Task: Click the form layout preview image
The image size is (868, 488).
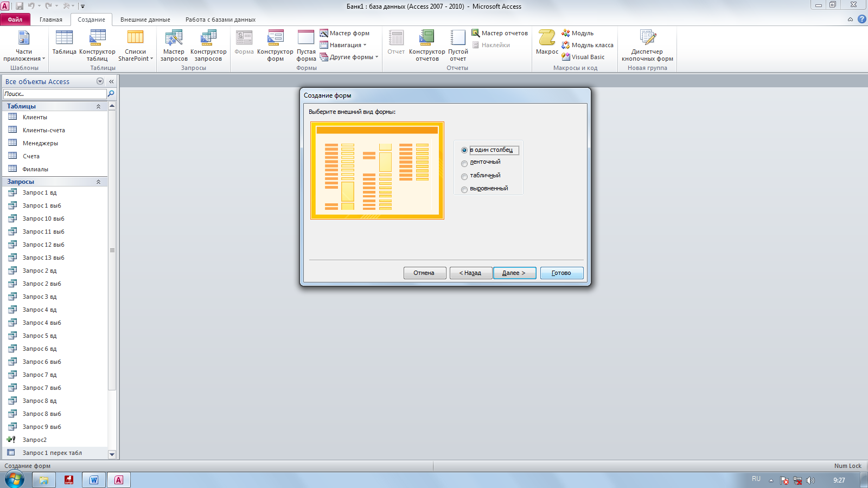Action: click(x=377, y=170)
